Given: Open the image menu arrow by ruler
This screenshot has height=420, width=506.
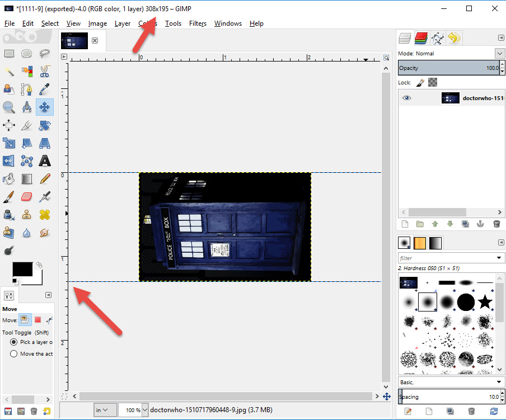Looking at the screenshot, I should pos(64,56).
